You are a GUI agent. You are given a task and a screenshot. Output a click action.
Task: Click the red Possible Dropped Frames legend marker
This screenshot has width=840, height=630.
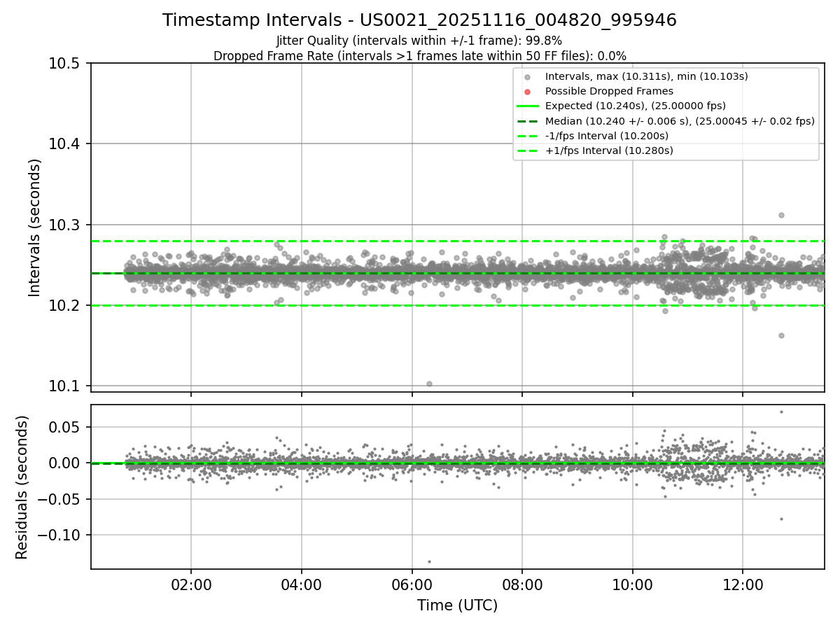click(x=528, y=91)
